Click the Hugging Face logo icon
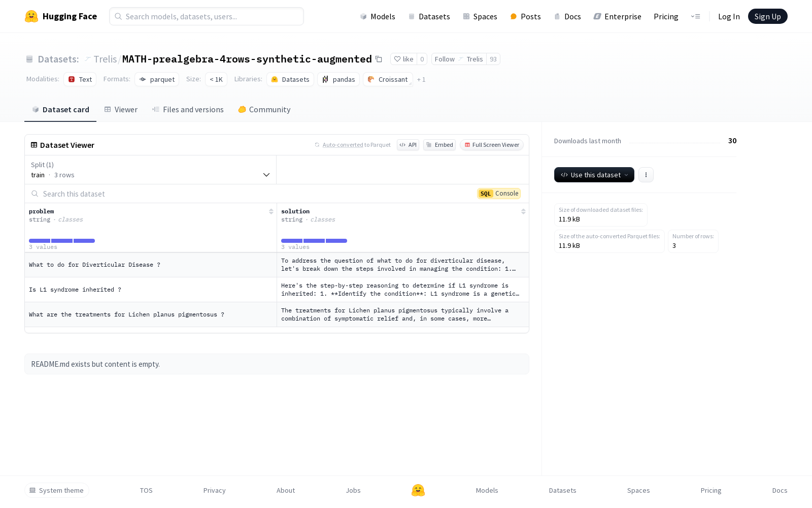The height and width of the screenshot is (508, 812). (x=31, y=16)
